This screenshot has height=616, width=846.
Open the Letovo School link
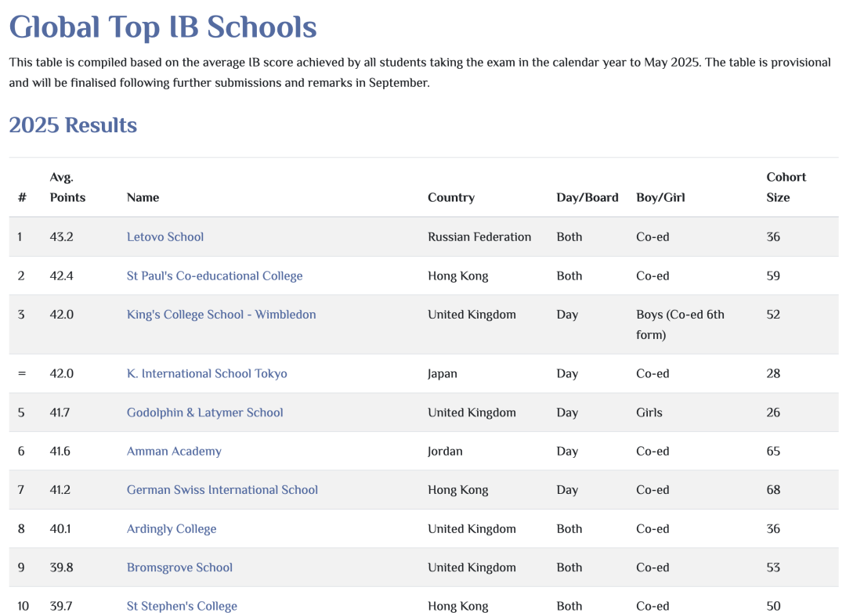coord(164,237)
